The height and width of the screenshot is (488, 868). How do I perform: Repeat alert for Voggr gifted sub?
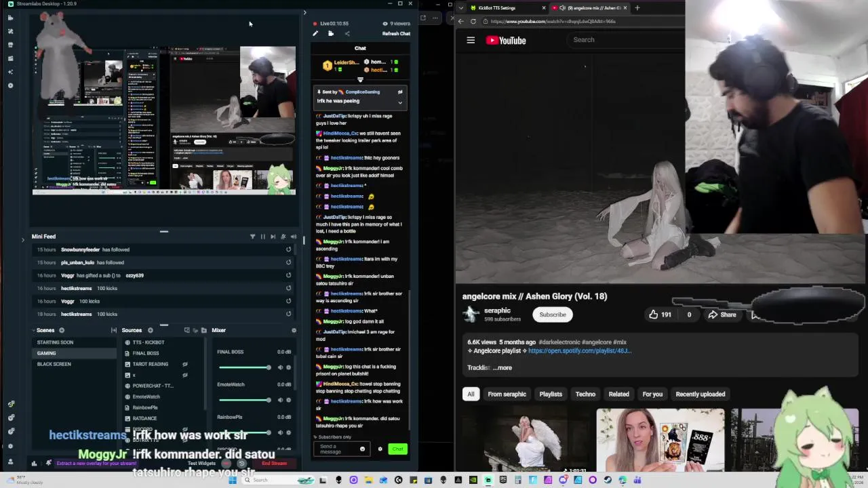[288, 275]
